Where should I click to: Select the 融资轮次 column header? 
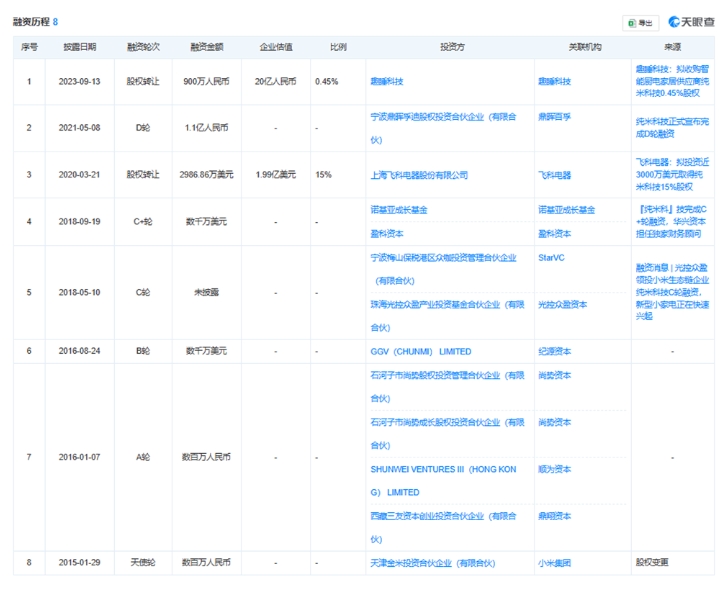point(143,47)
